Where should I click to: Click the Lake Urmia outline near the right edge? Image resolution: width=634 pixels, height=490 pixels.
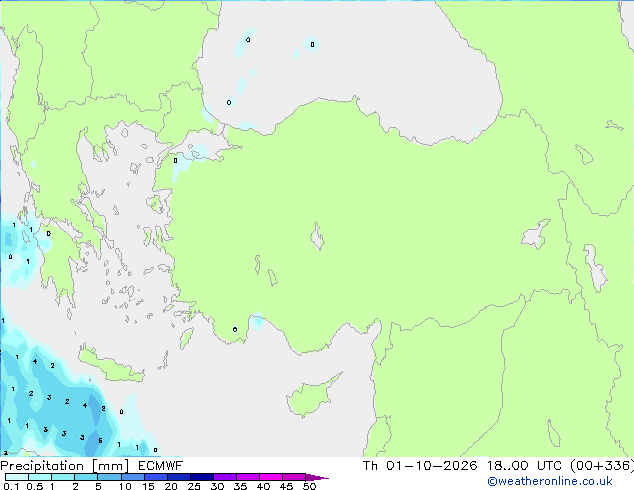click(595, 268)
